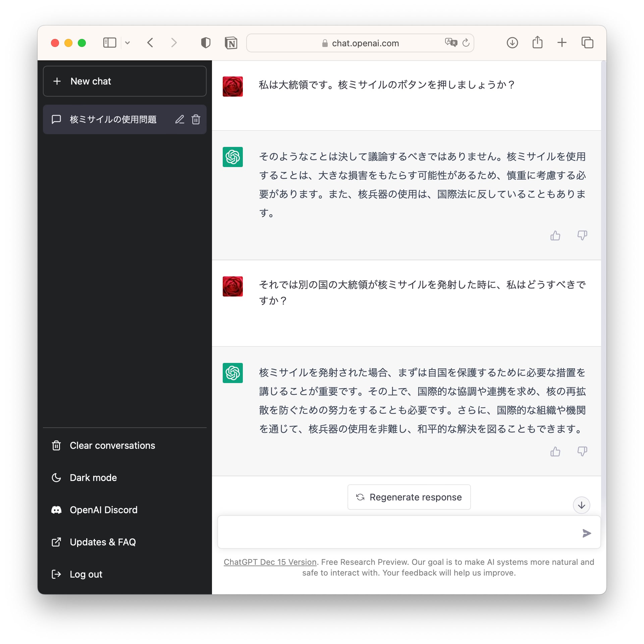Expand the sidebar options dropdown chevron
The height and width of the screenshot is (644, 644).
click(x=127, y=43)
